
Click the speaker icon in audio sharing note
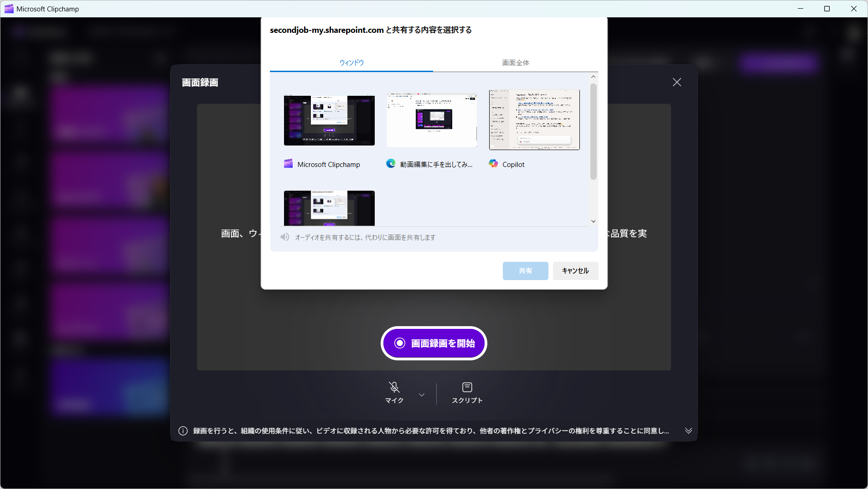pos(285,237)
